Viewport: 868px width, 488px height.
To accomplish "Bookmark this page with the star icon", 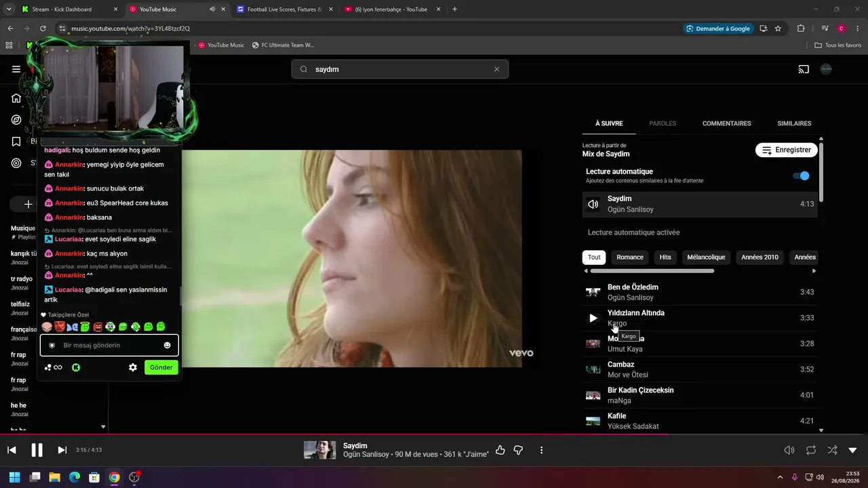I will click(778, 28).
